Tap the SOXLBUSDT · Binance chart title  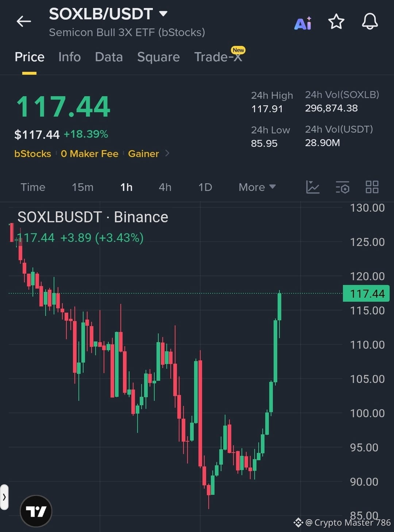[x=93, y=217]
